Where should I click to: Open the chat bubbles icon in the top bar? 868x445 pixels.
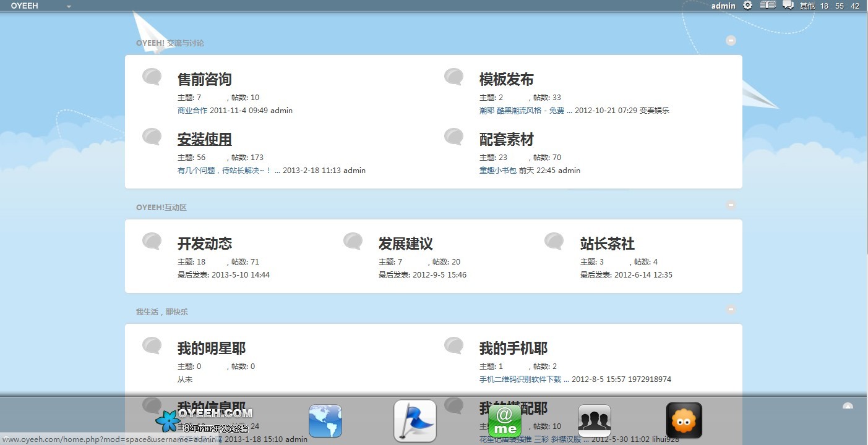[788, 6]
